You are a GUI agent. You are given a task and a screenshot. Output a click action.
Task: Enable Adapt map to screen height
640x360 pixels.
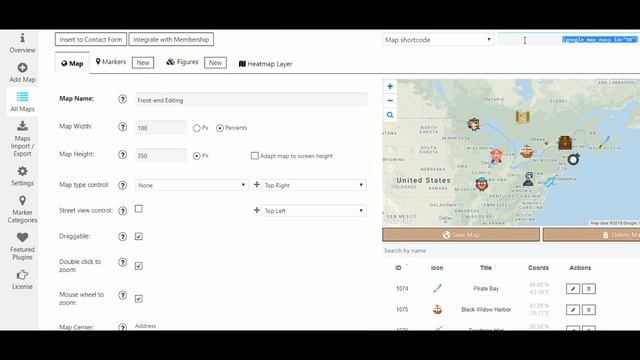click(255, 156)
